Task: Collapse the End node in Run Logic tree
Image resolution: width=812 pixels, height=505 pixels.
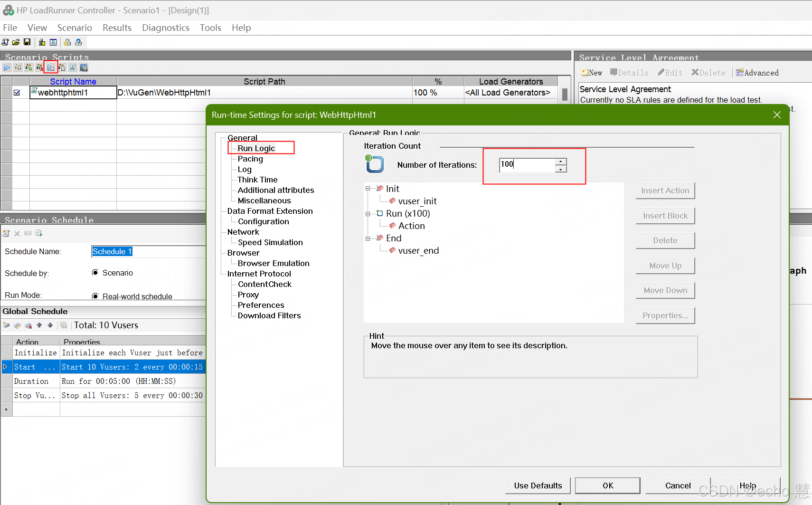Action: [x=368, y=238]
